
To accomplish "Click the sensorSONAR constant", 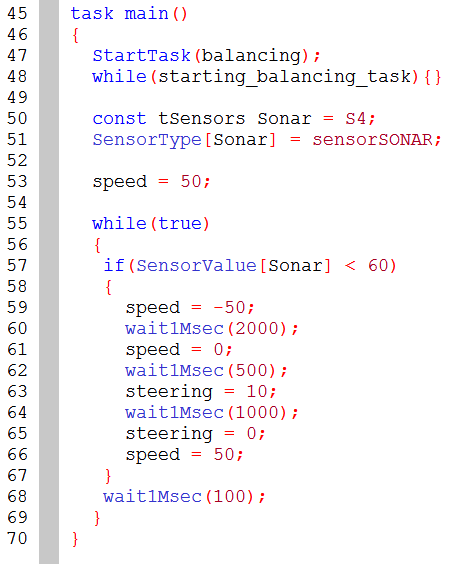I will click(372, 140).
